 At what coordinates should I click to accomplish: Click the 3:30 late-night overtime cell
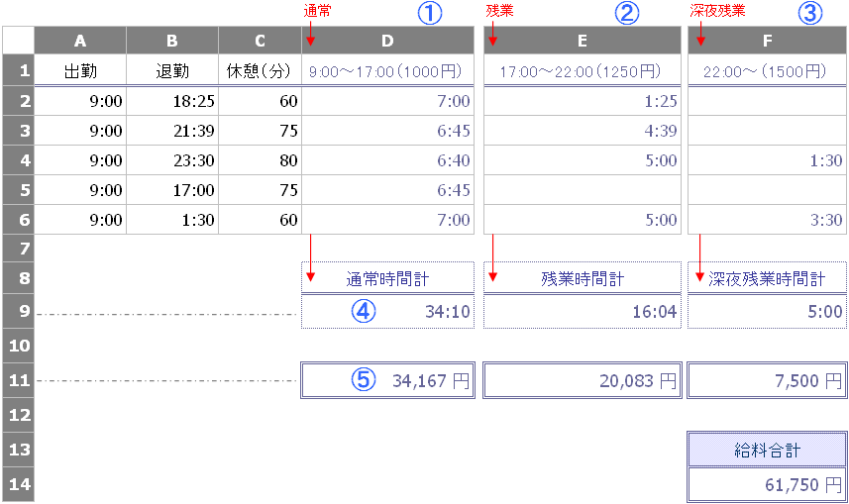coord(767,220)
